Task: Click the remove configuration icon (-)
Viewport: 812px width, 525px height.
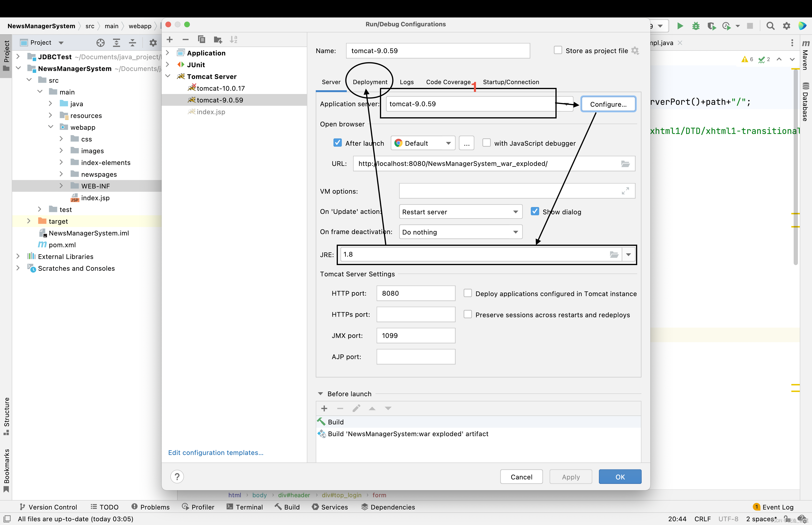Action: (x=185, y=40)
